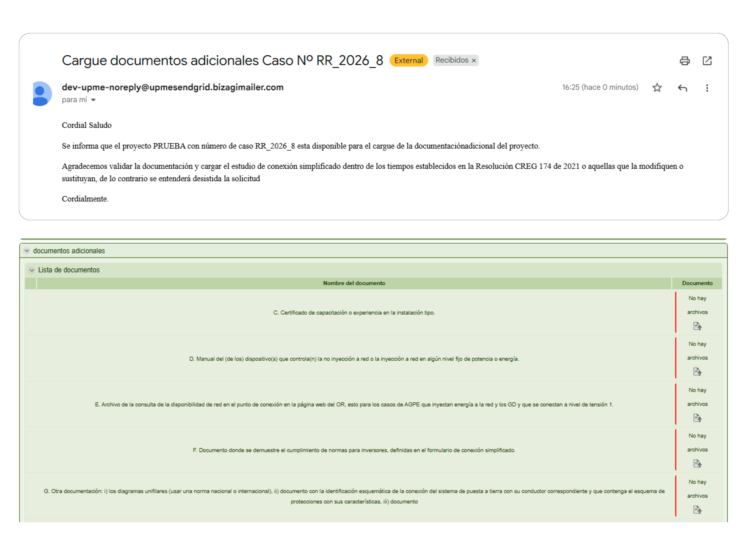The image size is (747, 560).
Task: Click the External label badge
Action: click(408, 60)
